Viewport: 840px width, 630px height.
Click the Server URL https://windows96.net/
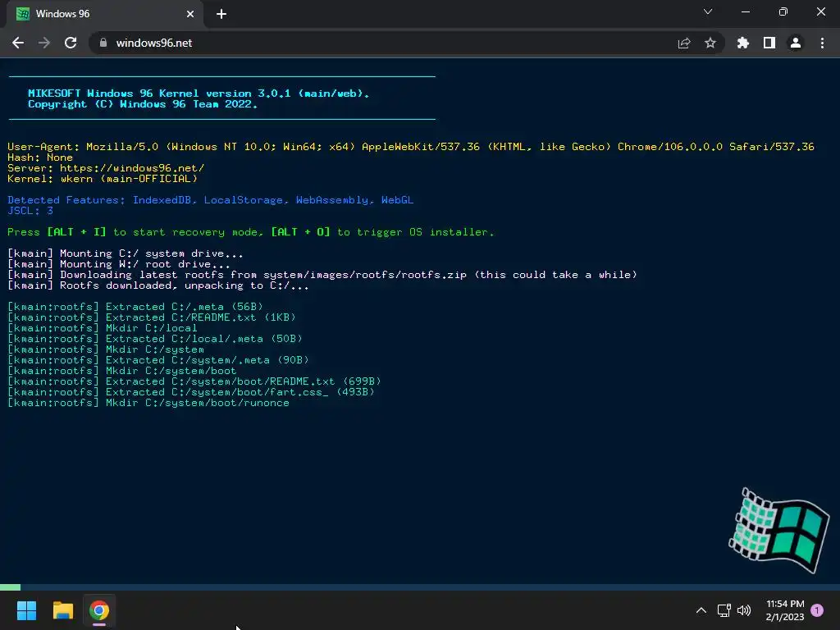(x=132, y=168)
